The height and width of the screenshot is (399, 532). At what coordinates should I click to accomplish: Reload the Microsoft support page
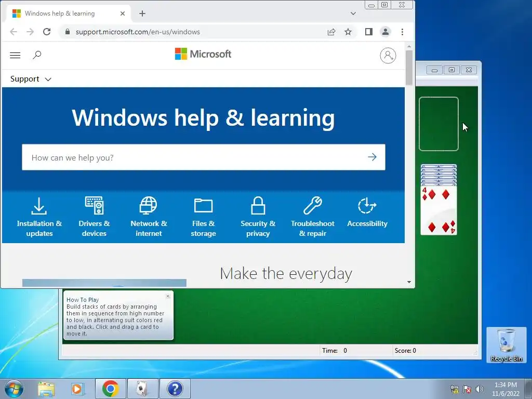pyautogui.click(x=47, y=32)
